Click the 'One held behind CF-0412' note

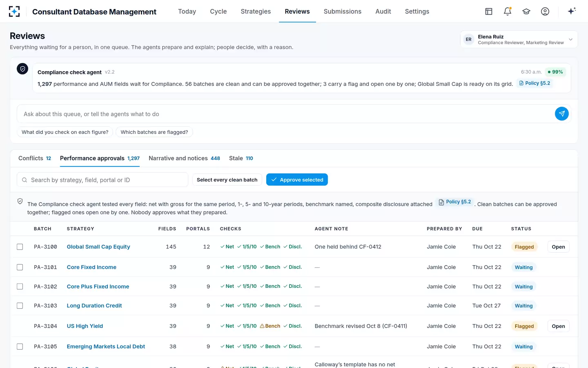348,247
